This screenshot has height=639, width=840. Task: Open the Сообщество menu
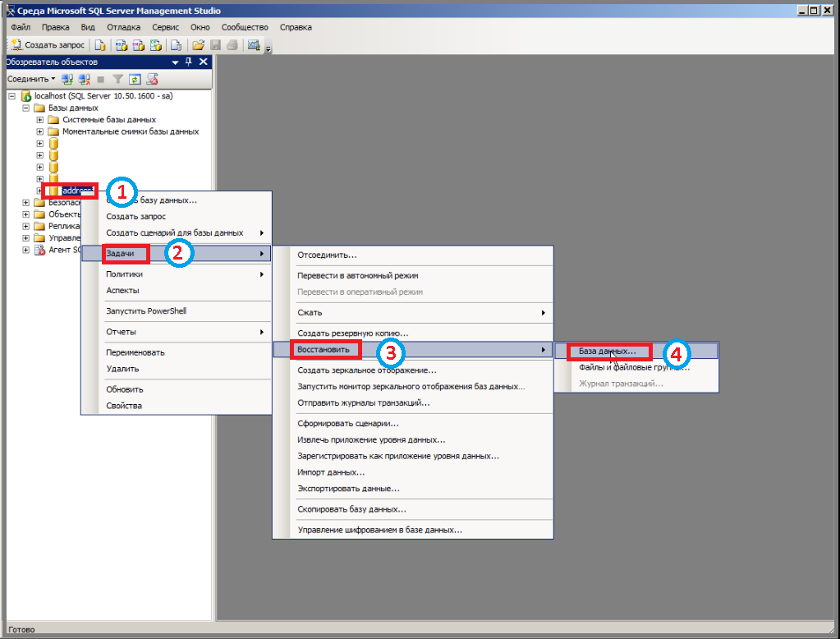pos(245,27)
